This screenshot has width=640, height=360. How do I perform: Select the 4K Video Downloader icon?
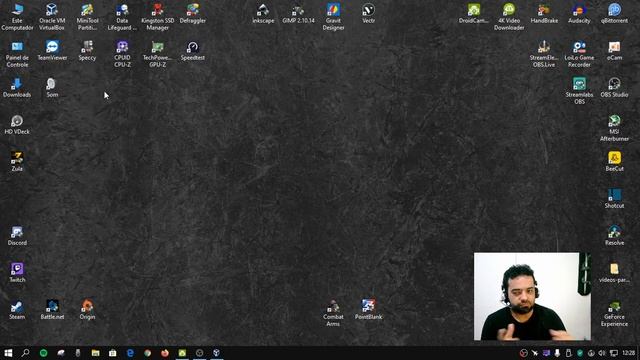509,17
